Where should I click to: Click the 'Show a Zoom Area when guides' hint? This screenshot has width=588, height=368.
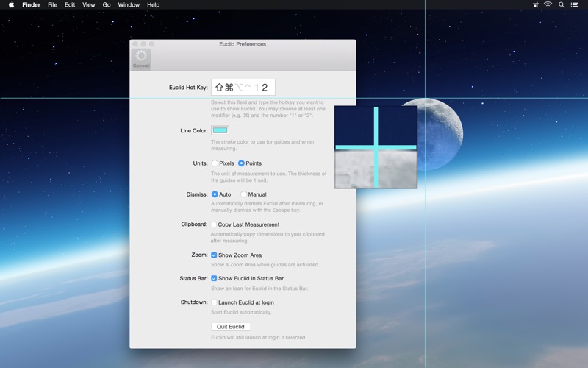click(265, 265)
